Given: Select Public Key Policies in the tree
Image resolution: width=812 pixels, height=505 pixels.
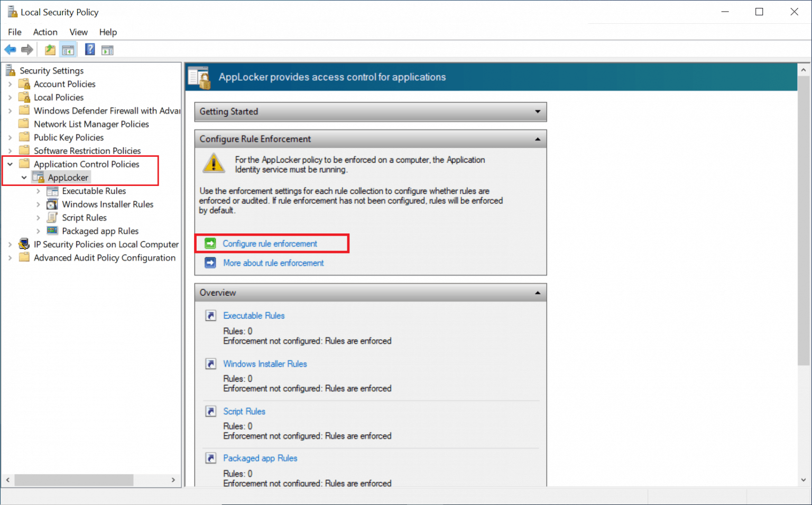Looking at the screenshot, I should [69, 137].
